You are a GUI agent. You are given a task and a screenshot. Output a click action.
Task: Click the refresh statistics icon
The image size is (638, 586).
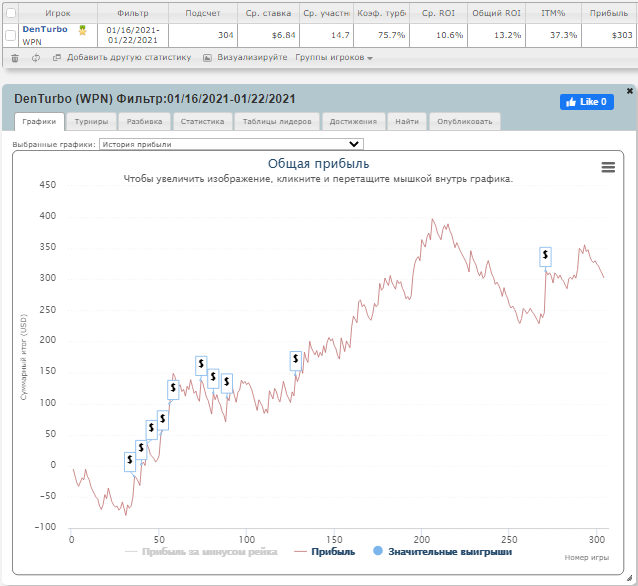click(x=36, y=58)
